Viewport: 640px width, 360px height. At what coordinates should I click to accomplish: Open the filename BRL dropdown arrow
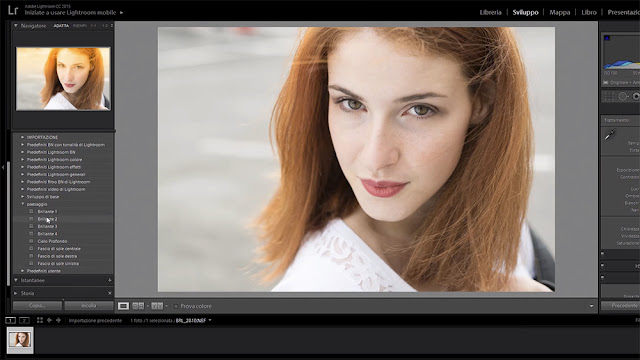(210, 320)
